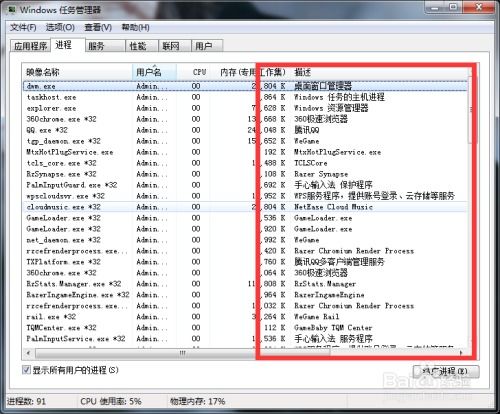Click the 结束进程 button
Viewport: 500px width, 414px height.
pyautogui.click(x=446, y=371)
